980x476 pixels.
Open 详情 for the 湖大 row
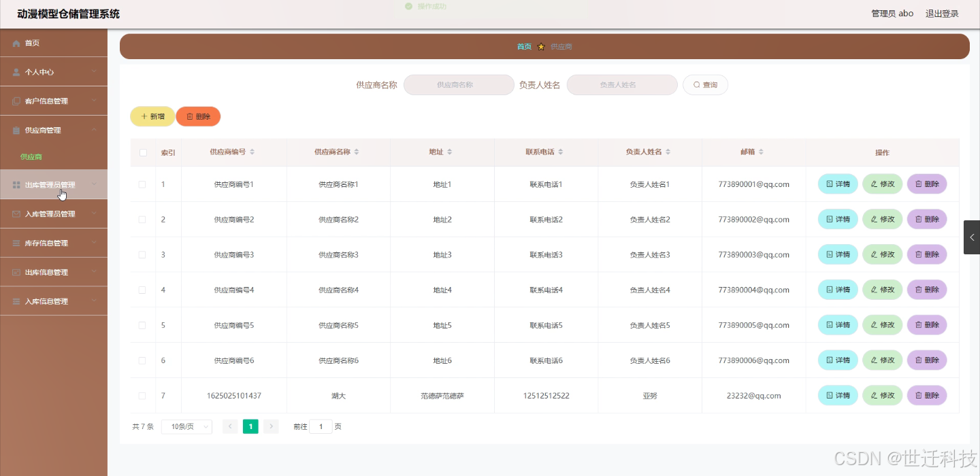[838, 395]
